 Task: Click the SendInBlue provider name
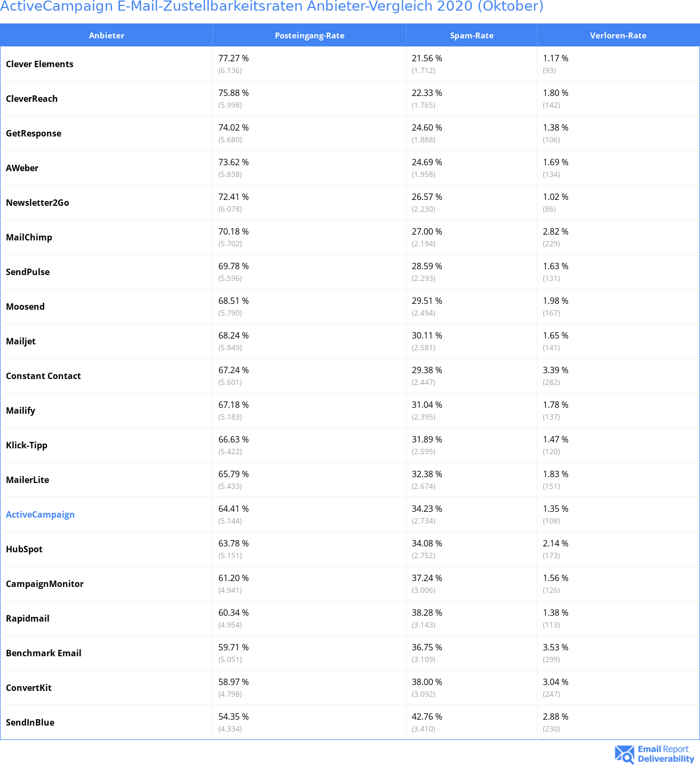tap(30, 722)
